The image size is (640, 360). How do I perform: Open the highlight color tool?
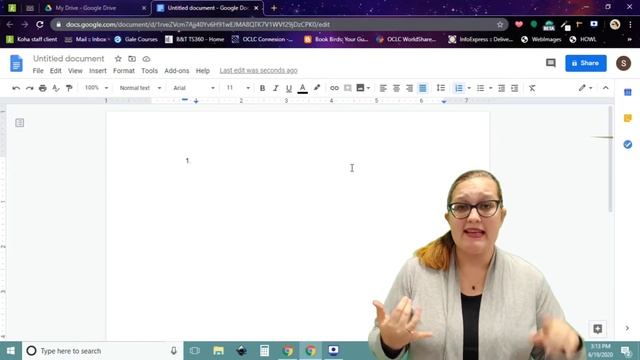coord(317,88)
